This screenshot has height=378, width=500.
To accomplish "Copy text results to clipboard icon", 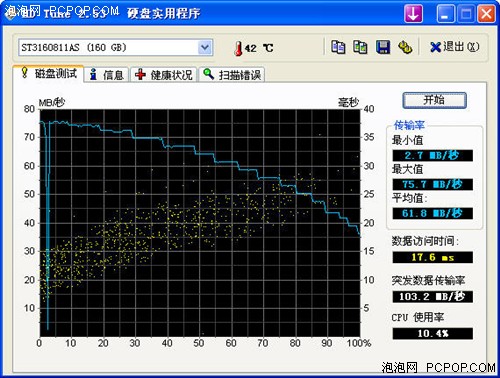I will pos(338,47).
